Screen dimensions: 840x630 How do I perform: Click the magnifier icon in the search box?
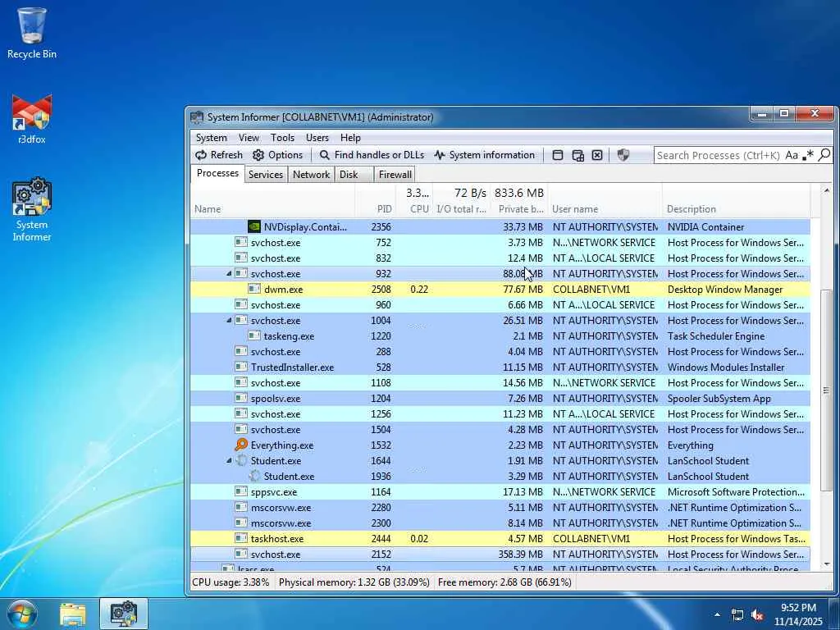tap(824, 155)
